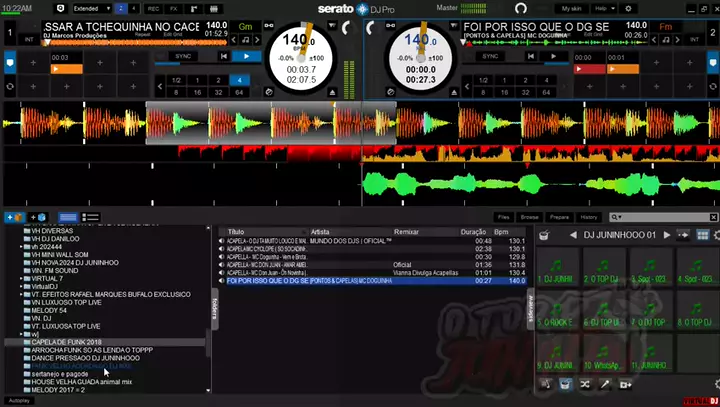
Task: Shift deck 1 key up with right arrow
Action: click(257, 40)
